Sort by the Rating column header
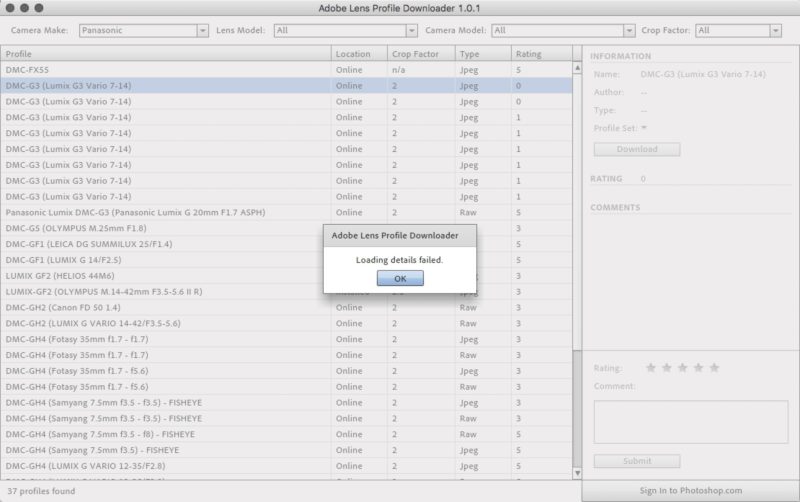 542,54
